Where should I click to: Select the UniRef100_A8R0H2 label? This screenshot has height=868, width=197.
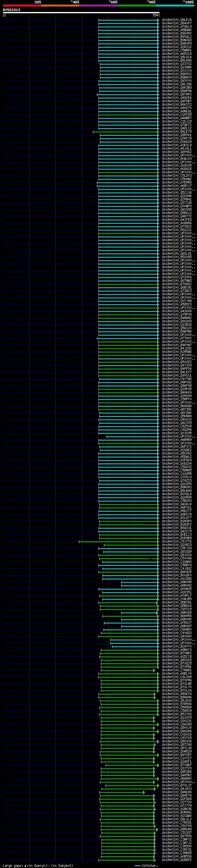[x=177, y=585]
